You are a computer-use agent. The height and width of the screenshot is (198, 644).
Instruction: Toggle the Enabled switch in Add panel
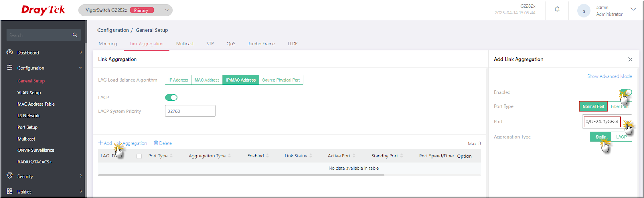[x=626, y=92]
